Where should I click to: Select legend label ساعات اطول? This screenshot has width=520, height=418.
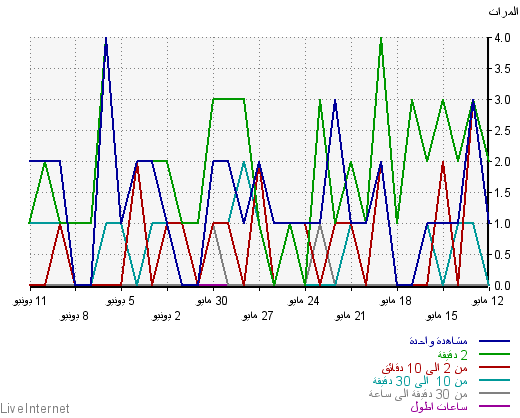click(x=439, y=407)
